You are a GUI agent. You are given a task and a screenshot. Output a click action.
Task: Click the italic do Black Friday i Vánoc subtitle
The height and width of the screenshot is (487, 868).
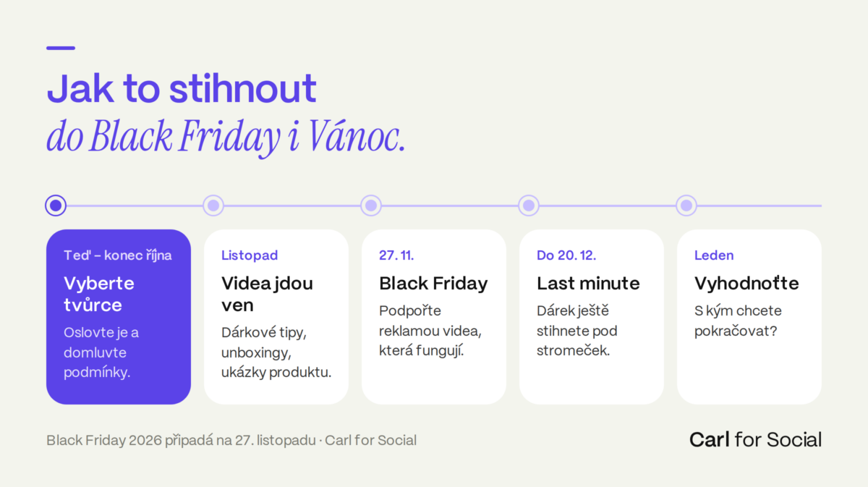226,137
